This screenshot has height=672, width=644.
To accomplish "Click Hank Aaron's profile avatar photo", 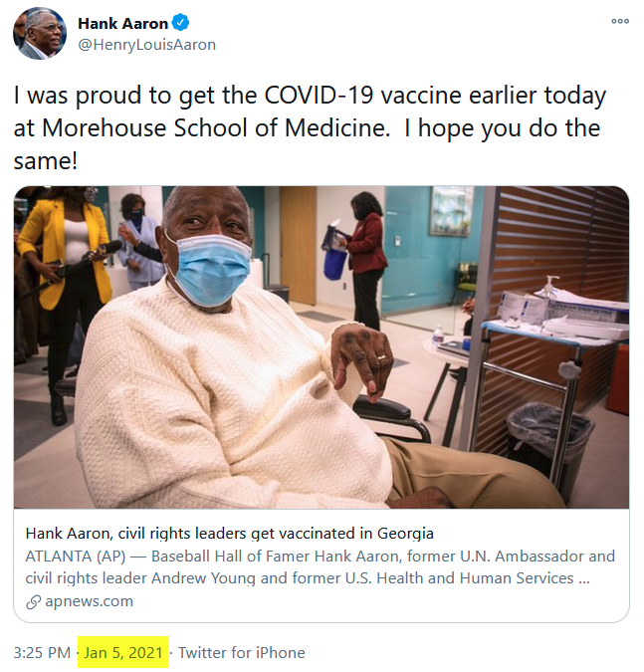I will point(40,35).
